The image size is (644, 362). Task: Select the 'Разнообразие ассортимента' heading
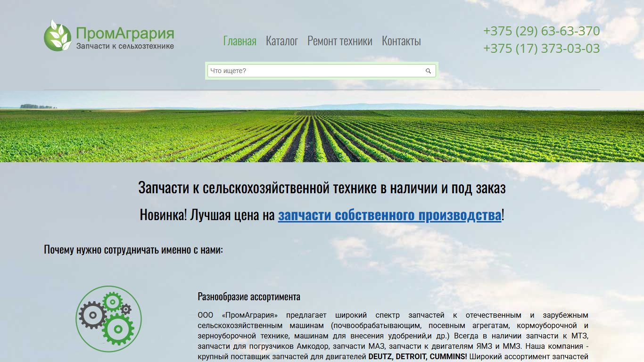click(249, 297)
